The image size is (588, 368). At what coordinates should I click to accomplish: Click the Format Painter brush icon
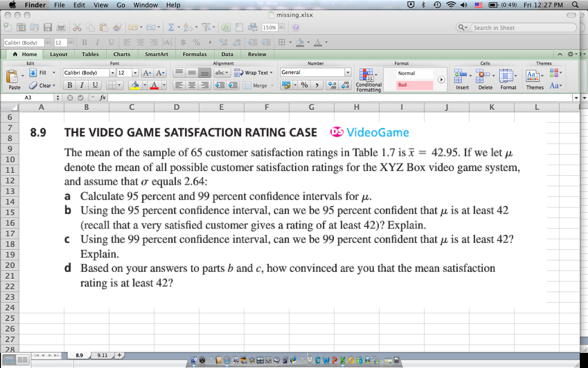[x=118, y=28]
